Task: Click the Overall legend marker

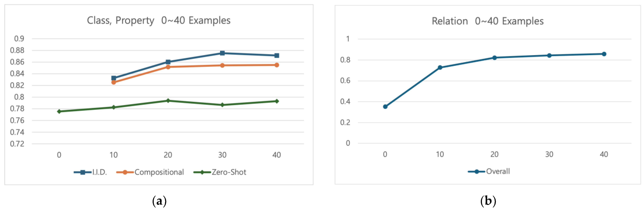Action: tap(476, 171)
